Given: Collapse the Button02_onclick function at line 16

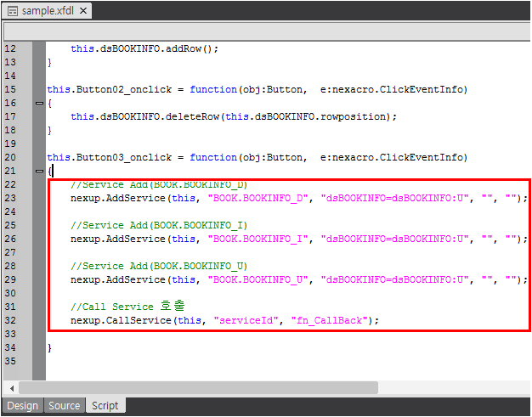Looking at the screenshot, I should (39, 103).
